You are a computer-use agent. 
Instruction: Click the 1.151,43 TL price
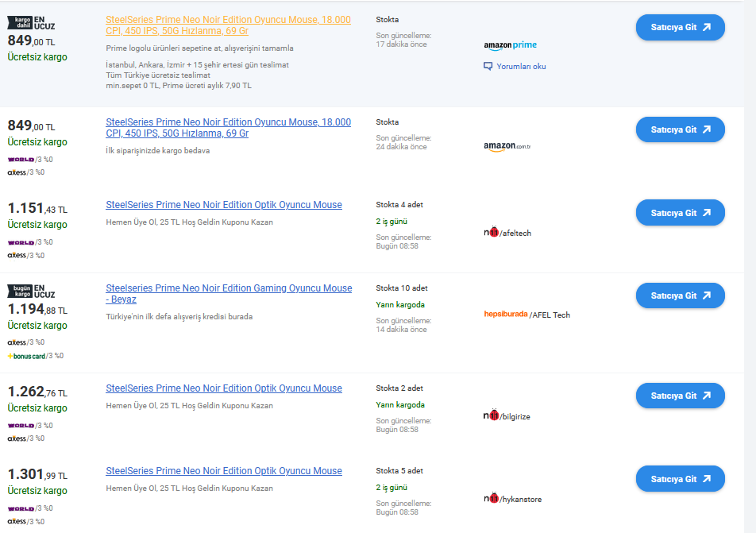[x=37, y=208]
